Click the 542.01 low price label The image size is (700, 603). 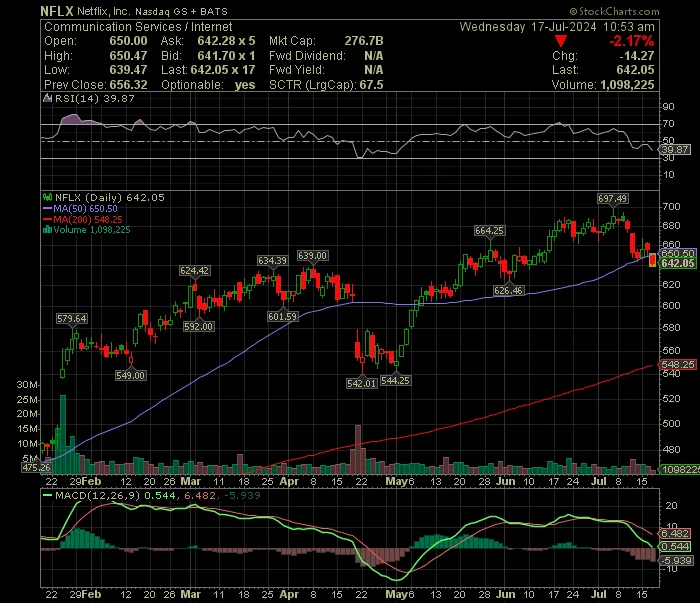362,383
